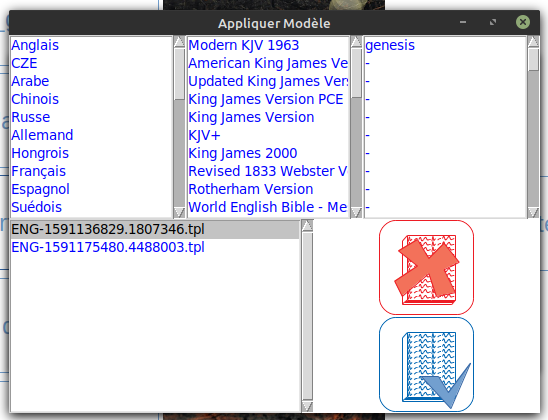Click down arrow of Bible versions scrollbar
The width and height of the screenshot is (548, 420).
356,212
